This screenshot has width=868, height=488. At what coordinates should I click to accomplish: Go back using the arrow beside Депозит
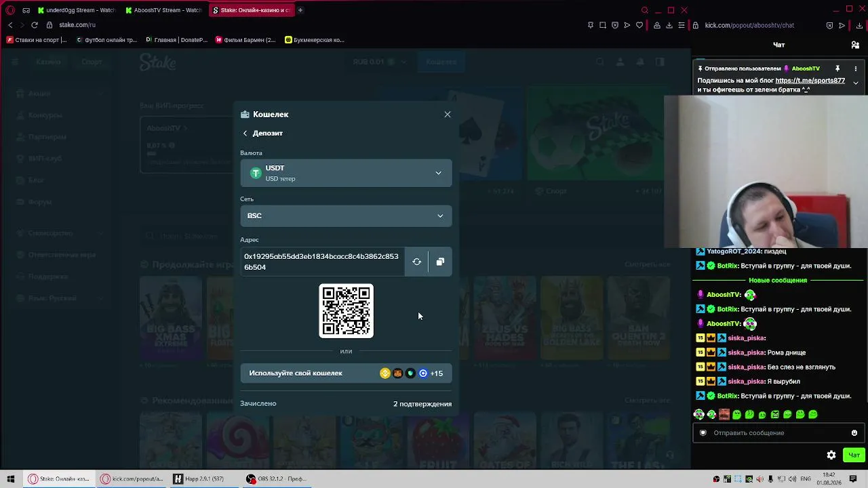click(x=245, y=134)
